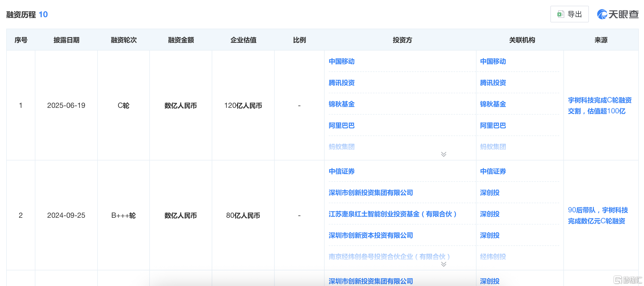Open source link 宇树科技完成C轮融资交割

[600, 106]
